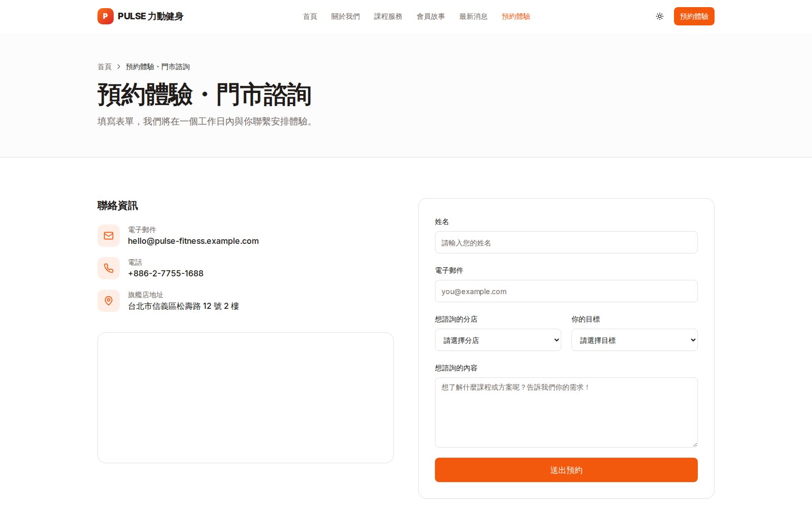Click the 想諮詢的分店 label

(x=456, y=319)
